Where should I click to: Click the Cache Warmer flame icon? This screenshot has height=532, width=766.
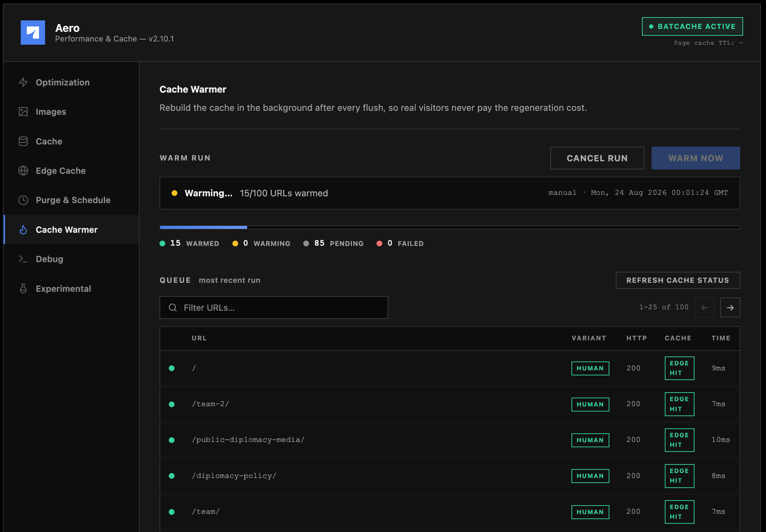point(23,230)
